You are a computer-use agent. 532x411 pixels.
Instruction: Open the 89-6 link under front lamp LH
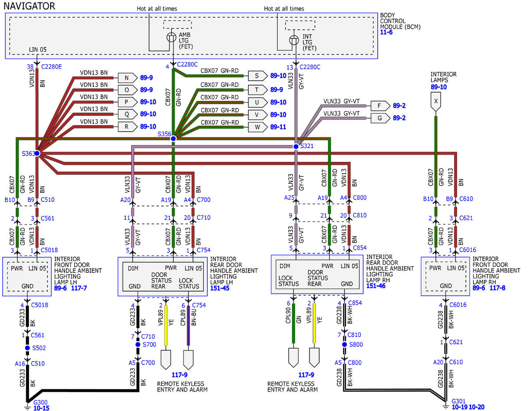[x=61, y=288]
